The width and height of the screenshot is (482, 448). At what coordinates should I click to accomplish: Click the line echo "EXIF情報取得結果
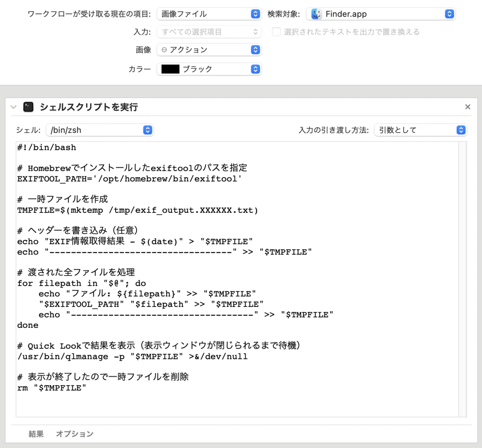pyautogui.click(x=135, y=241)
